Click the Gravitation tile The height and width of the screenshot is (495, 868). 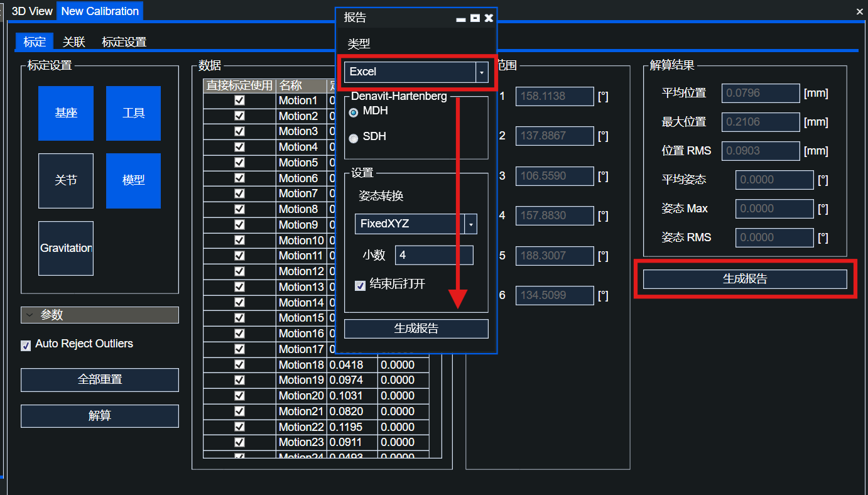tap(66, 248)
